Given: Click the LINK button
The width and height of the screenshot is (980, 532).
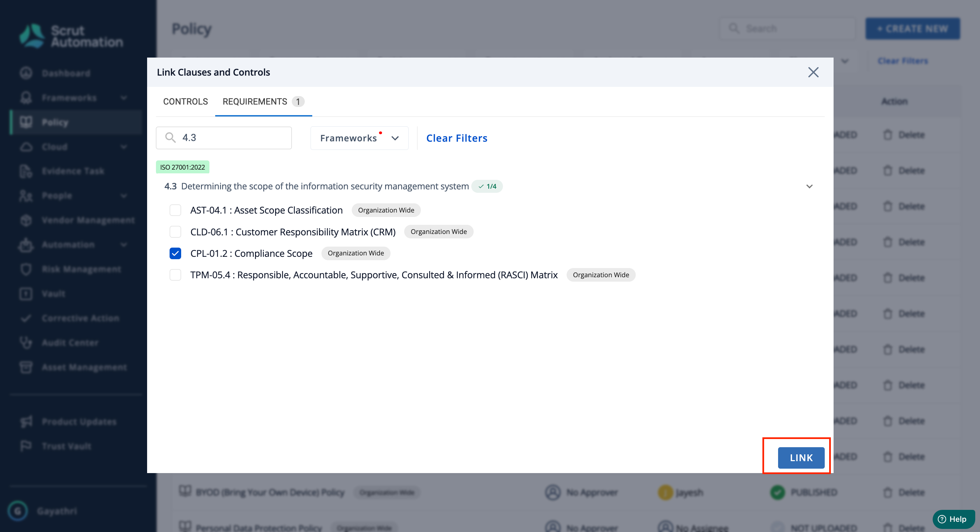Looking at the screenshot, I should pyautogui.click(x=801, y=458).
